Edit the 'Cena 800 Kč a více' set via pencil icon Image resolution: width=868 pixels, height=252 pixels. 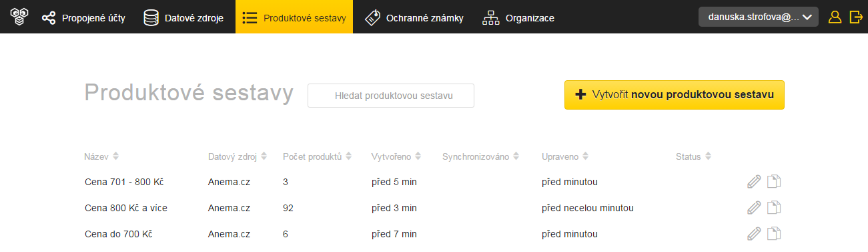pos(754,208)
